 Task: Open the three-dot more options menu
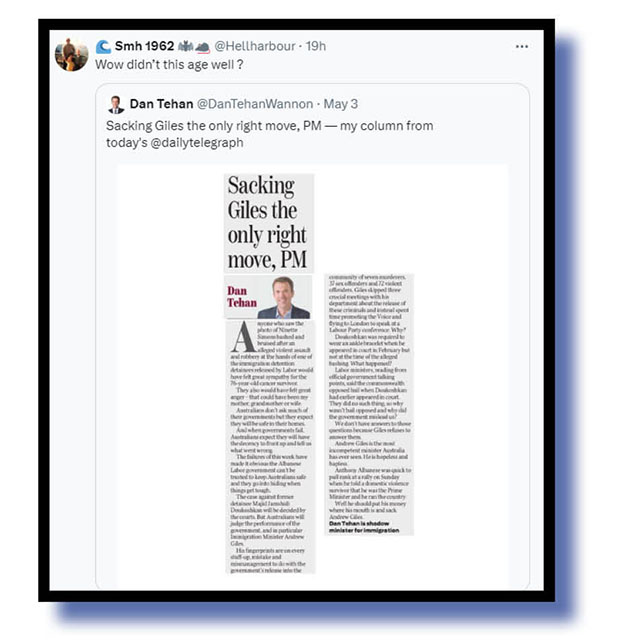(x=522, y=47)
